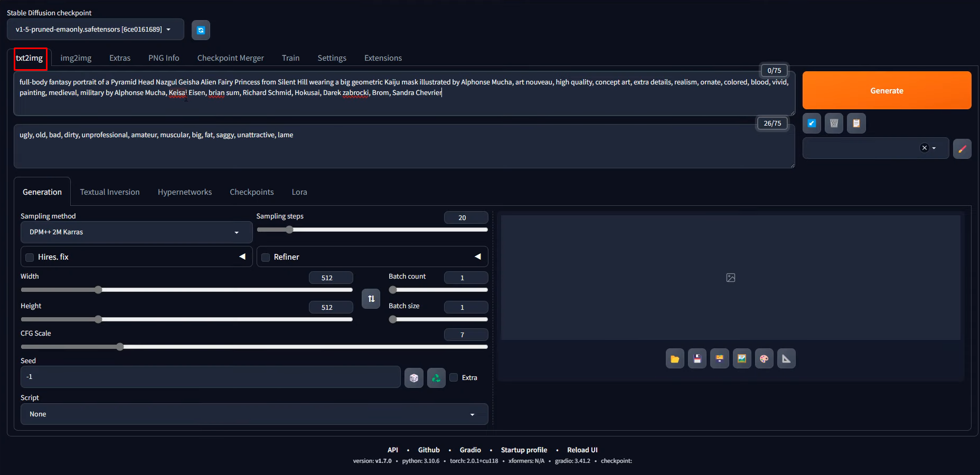Focus the Sampling steps number field
980x475 pixels.
466,217
